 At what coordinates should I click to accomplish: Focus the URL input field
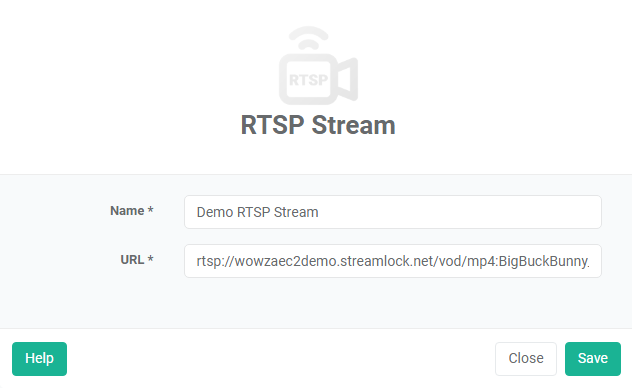[x=393, y=261]
